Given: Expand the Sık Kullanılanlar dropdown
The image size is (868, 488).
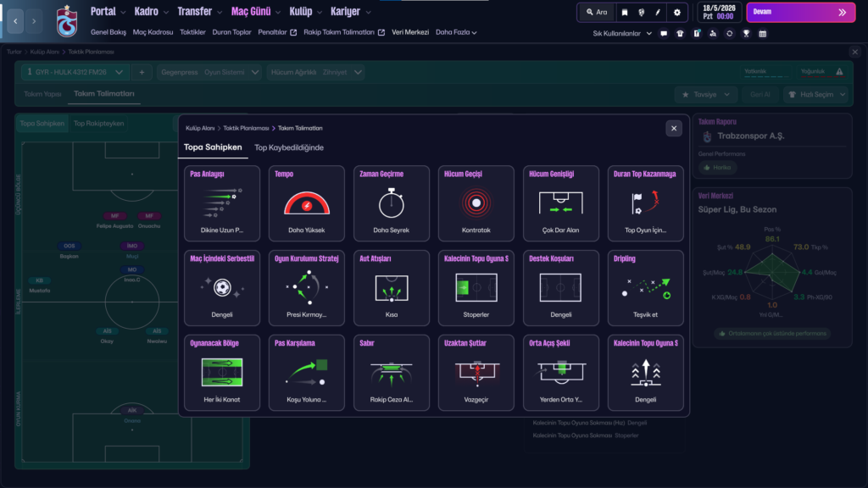Looking at the screenshot, I should point(622,34).
